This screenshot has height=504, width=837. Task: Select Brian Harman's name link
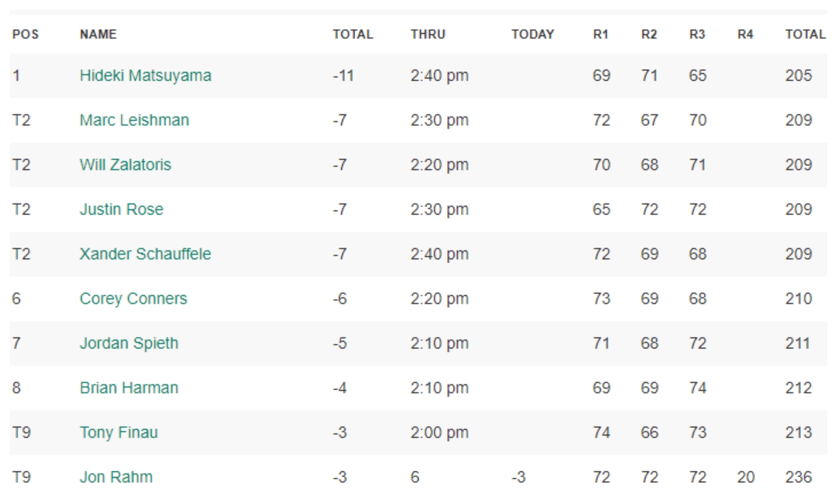click(x=129, y=388)
